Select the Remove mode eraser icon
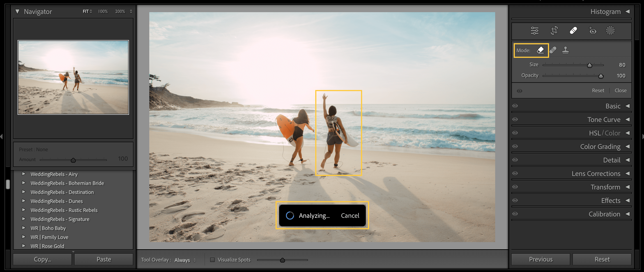 (x=540, y=50)
